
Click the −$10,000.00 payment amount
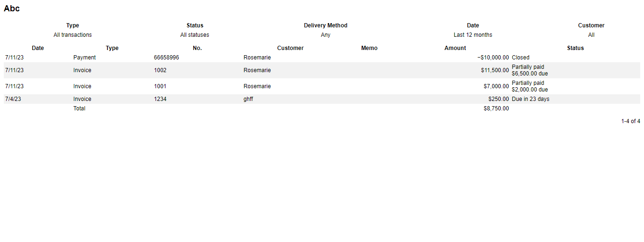tap(493, 58)
